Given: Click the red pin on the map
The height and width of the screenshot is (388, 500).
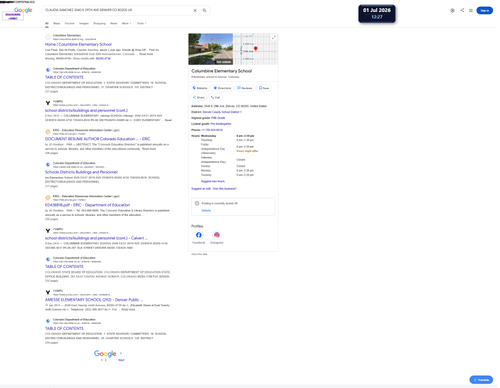Looking at the screenshot, I should 256,49.
